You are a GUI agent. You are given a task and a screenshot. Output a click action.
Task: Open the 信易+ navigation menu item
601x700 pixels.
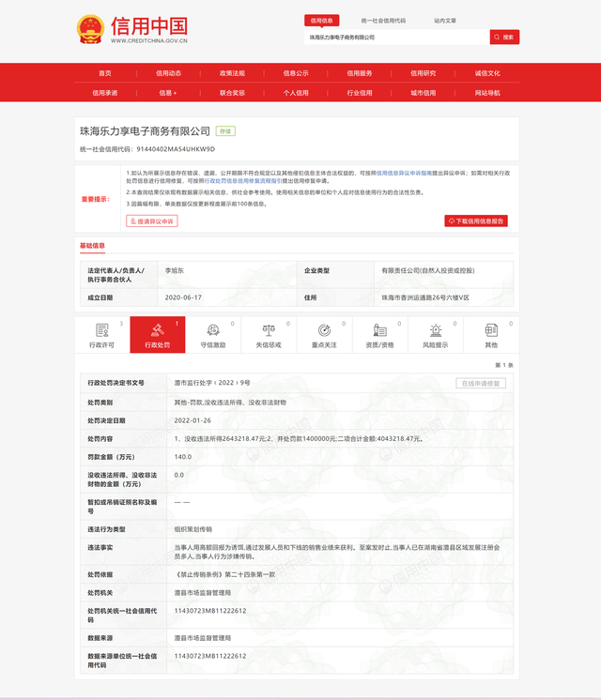(x=168, y=93)
